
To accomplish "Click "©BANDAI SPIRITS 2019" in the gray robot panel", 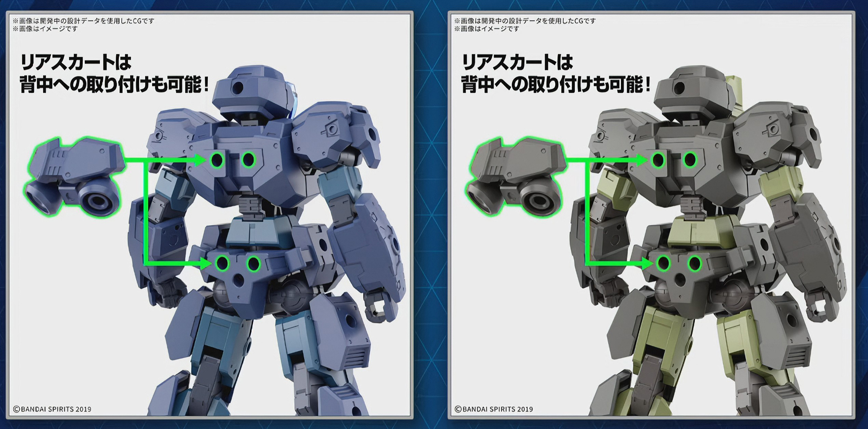I will [x=494, y=409].
